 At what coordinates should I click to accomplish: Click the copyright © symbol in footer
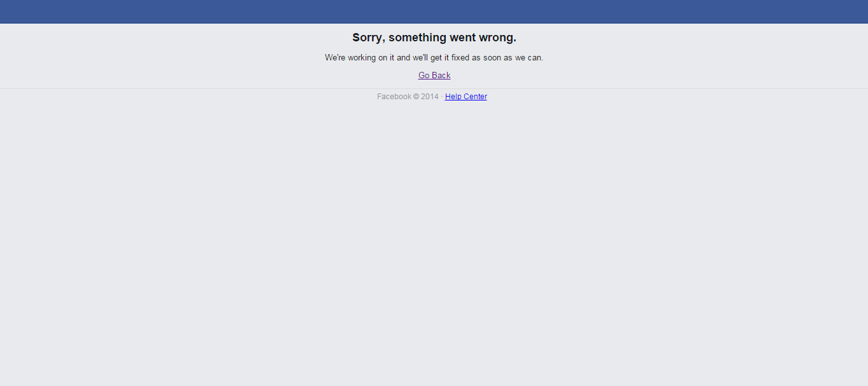tap(416, 97)
